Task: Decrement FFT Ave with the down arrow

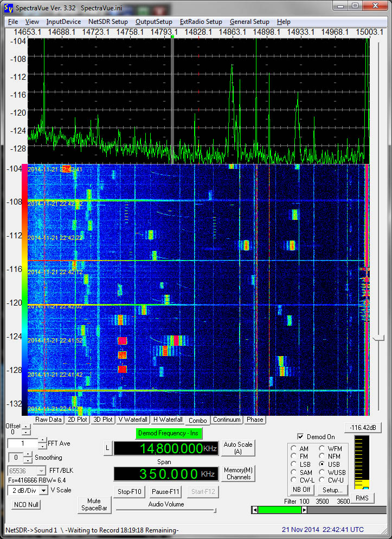Action: click(42, 446)
